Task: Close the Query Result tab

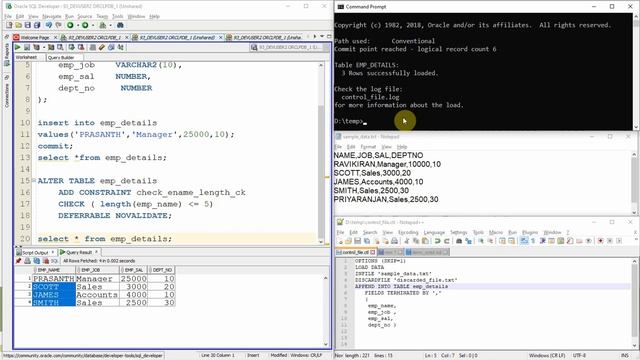Action: [97, 252]
